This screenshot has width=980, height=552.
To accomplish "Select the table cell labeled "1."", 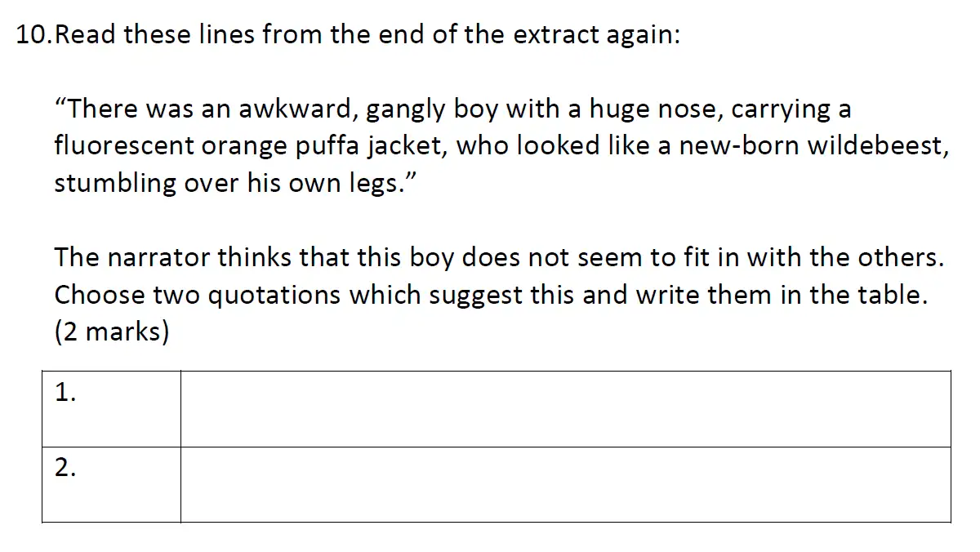I will pyautogui.click(x=111, y=408).
